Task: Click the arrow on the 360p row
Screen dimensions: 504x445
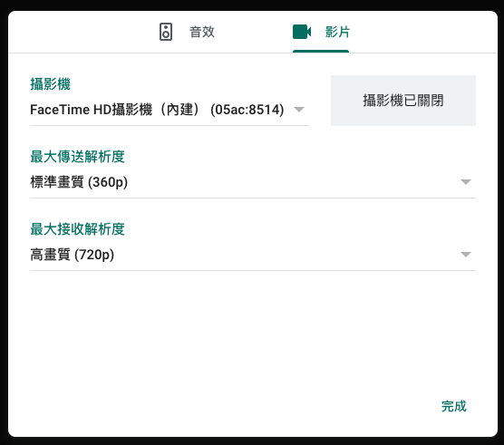Action: tap(466, 182)
